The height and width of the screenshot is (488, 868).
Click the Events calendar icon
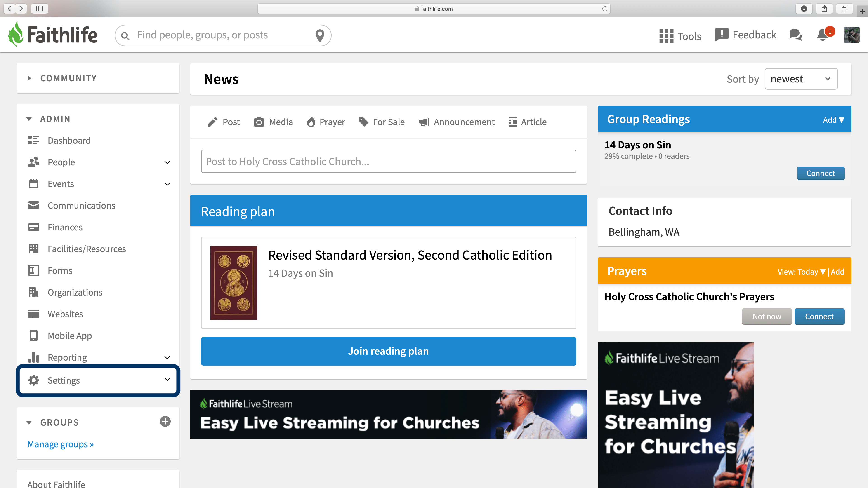pos(34,184)
